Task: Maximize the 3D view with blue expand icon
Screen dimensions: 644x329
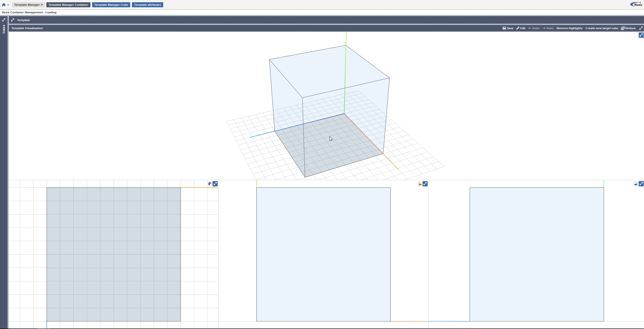Action: [x=641, y=35]
